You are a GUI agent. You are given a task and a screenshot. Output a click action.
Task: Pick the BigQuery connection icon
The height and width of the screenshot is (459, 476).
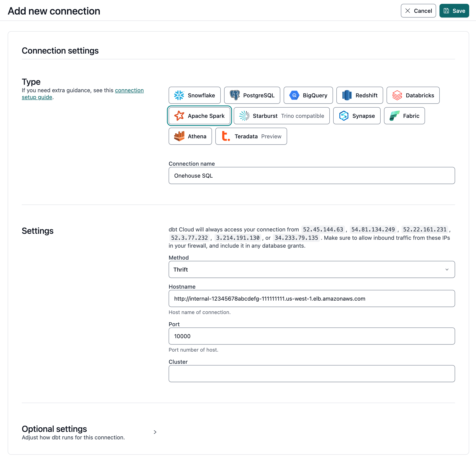coord(294,95)
